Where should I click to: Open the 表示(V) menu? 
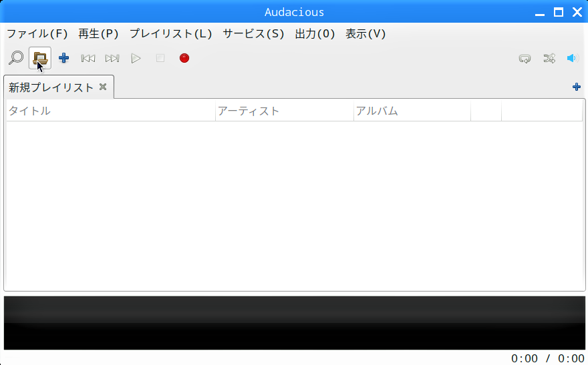365,33
